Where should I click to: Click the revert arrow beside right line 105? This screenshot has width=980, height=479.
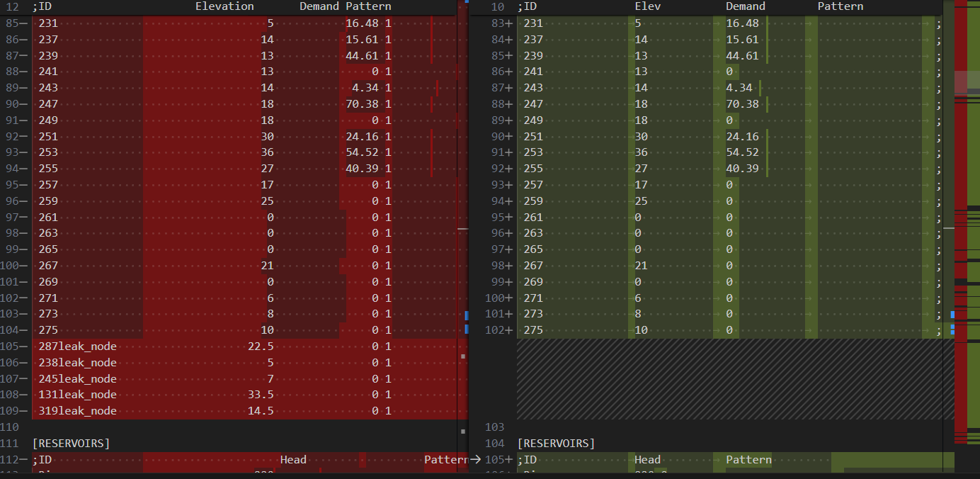[x=475, y=459]
